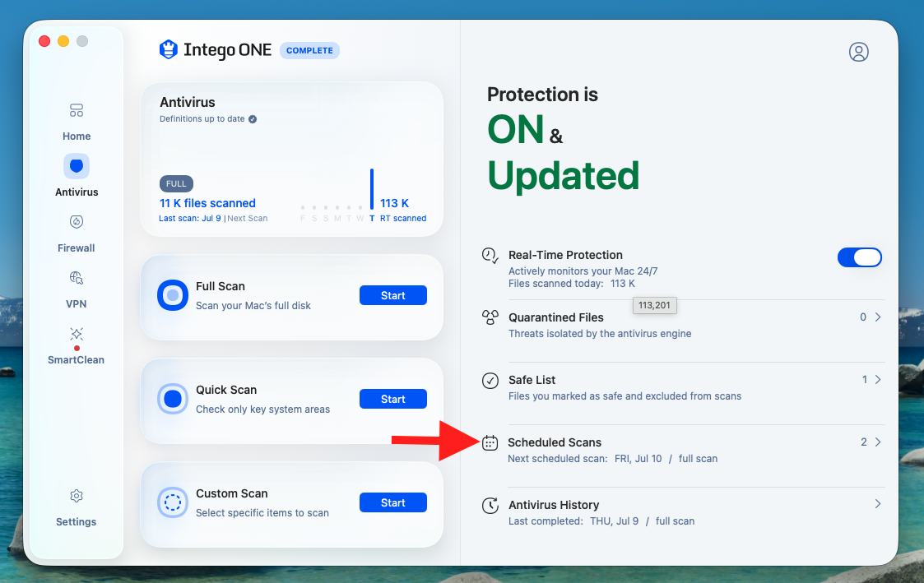
Task: Click 'Select specific items to scan' description
Action: tap(262, 513)
